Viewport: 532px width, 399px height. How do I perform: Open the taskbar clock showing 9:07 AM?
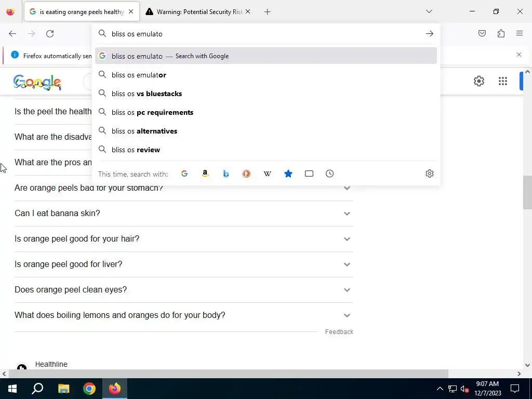pyautogui.click(x=487, y=389)
